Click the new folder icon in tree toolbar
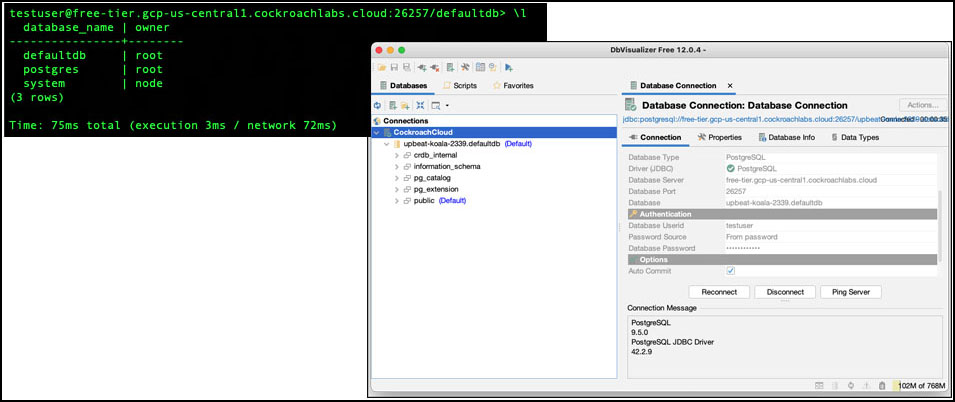 pos(404,105)
